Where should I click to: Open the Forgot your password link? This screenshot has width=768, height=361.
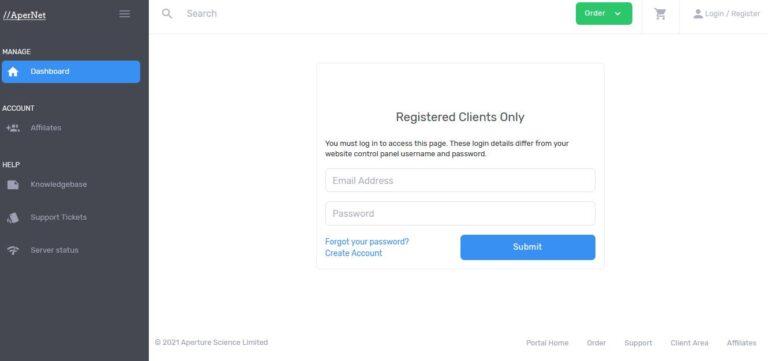367,241
